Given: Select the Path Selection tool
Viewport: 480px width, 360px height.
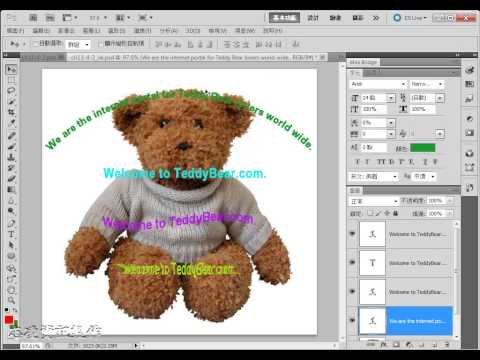Looking at the screenshot, I should click(x=11, y=245).
